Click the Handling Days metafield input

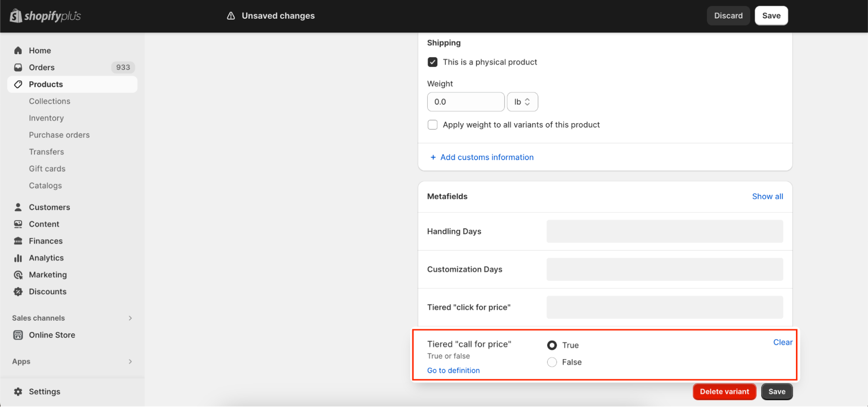(664, 231)
